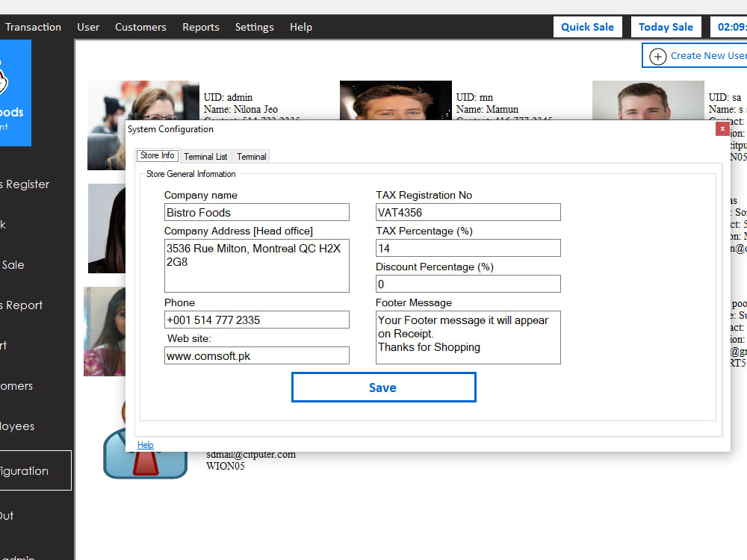747x560 pixels.
Task: Switch to the Terminal tab
Action: [250, 156]
